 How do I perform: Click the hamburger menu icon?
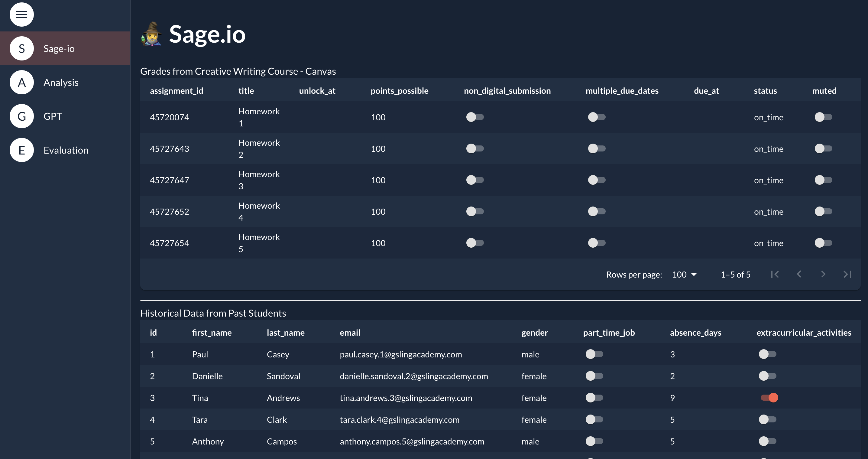pyautogui.click(x=21, y=15)
